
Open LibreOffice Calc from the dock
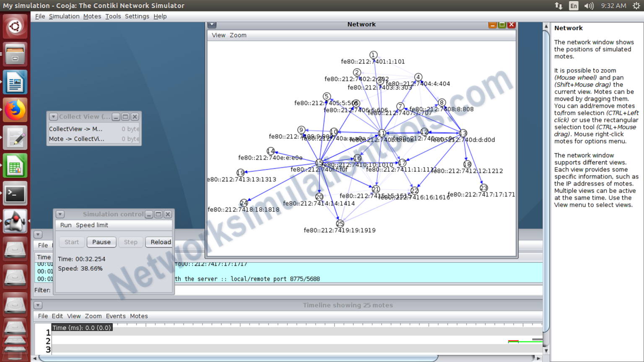15,165
